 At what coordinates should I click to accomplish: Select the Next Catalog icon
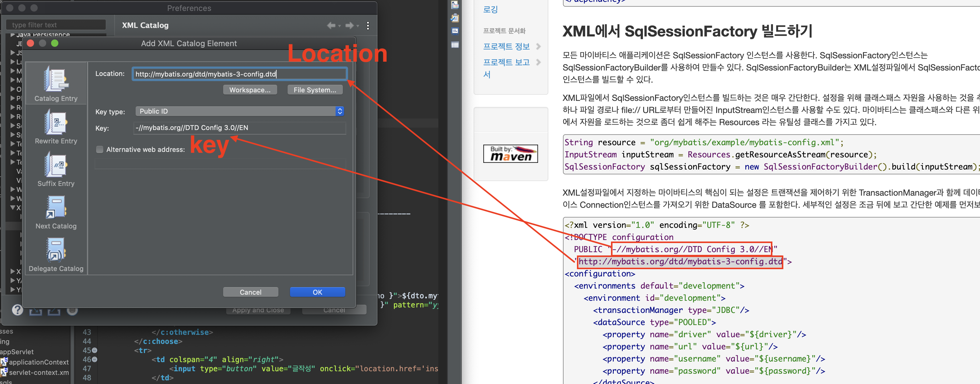point(56,207)
